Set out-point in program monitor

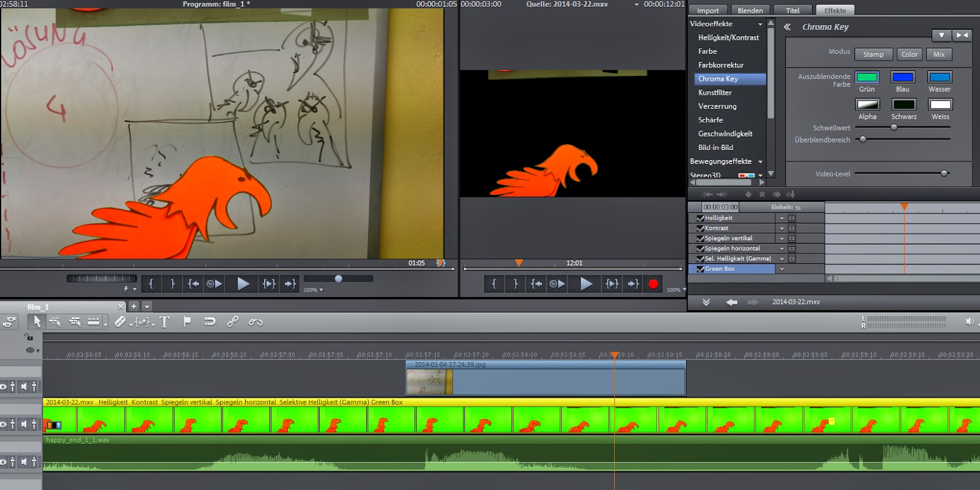[x=173, y=284]
